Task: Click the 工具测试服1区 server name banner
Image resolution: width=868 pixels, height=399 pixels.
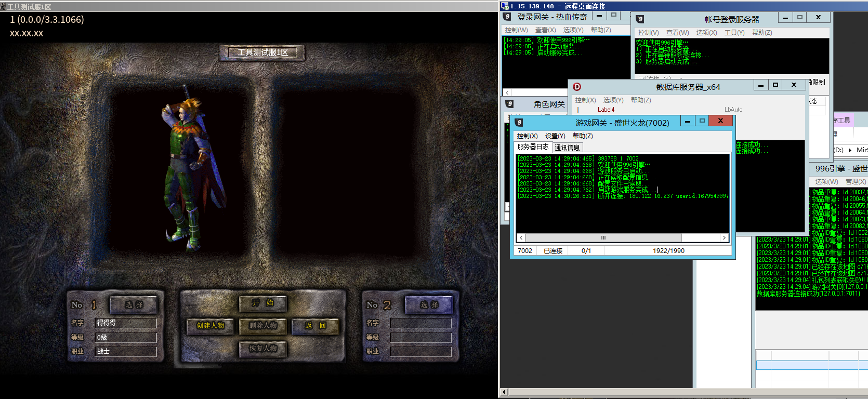Action: pos(262,52)
